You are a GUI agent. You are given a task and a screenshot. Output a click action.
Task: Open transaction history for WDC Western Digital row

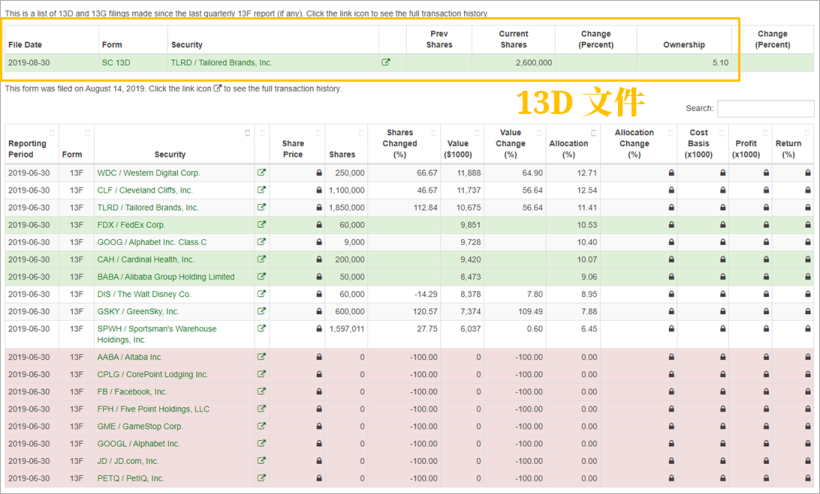[261, 173]
